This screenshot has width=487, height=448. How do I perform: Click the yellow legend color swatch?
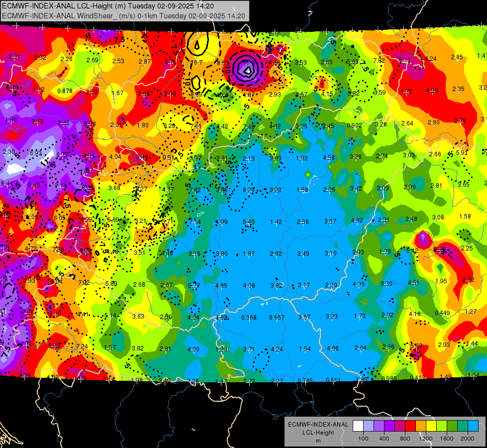pos(431,426)
